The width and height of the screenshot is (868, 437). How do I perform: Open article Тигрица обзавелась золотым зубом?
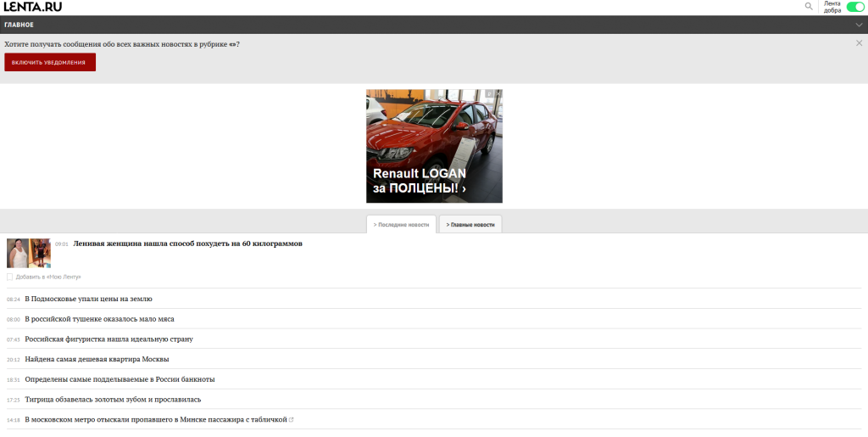(x=113, y=400)
